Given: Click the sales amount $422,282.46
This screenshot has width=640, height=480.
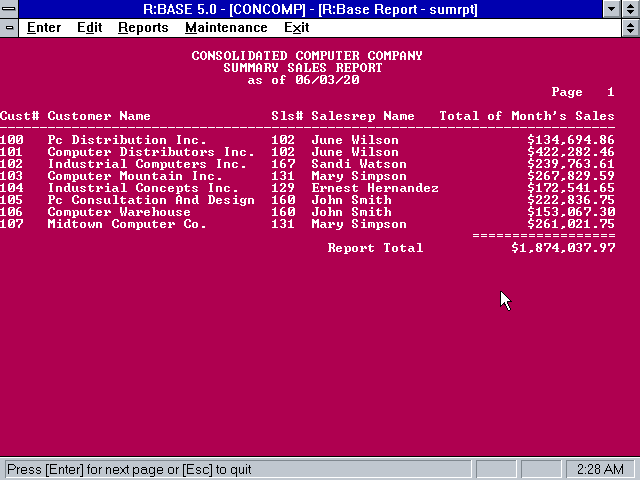Looking at the screenshot, I should click(x=571, y=152).
